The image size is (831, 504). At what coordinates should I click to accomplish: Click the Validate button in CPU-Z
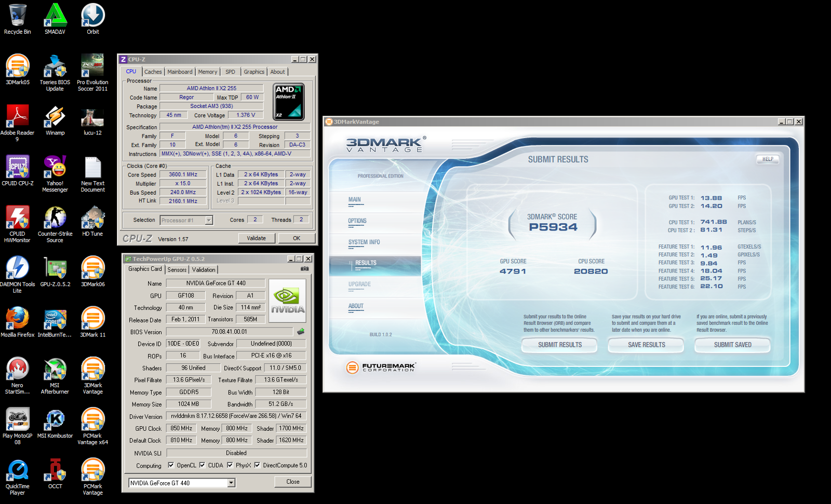coord(256,238)
